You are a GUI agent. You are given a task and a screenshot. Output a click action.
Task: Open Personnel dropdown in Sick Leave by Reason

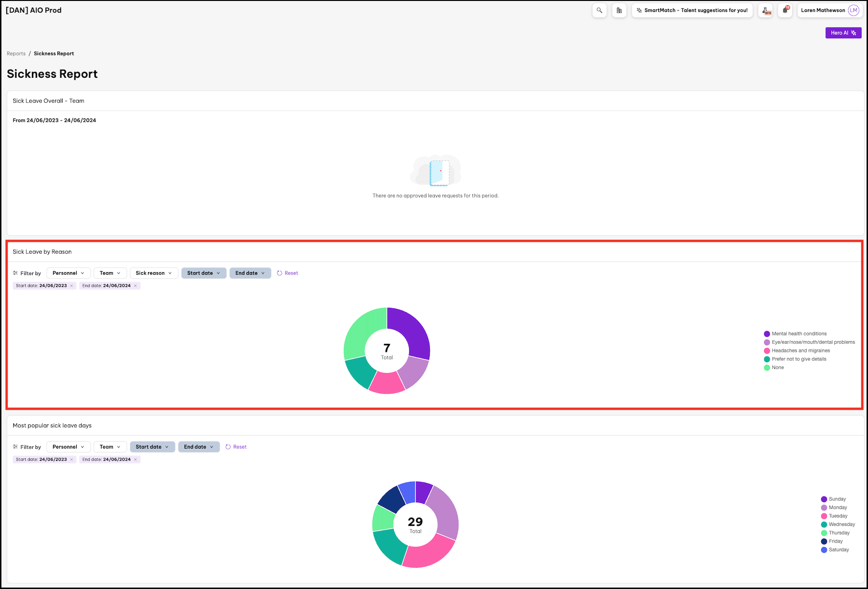coord(68,273)
